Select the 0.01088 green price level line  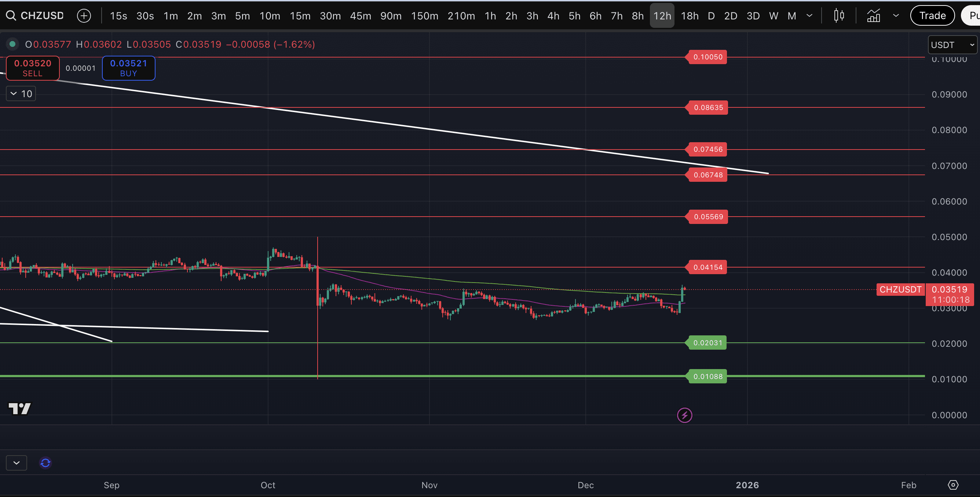[x=707, y=376]
